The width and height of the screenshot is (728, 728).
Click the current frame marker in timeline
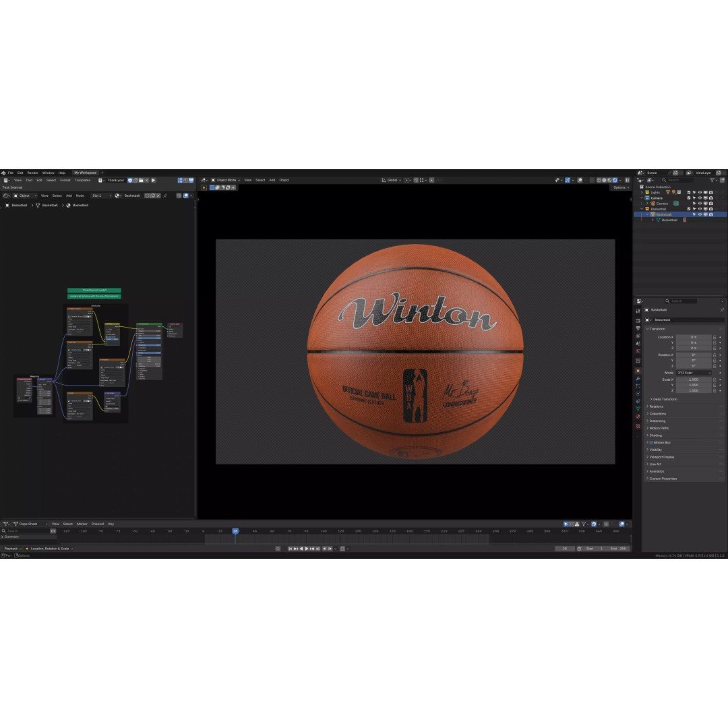[235, 530]
